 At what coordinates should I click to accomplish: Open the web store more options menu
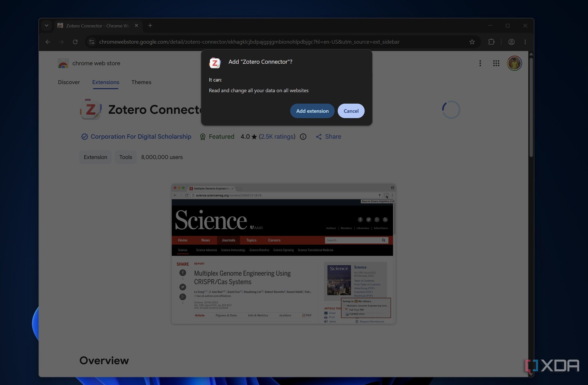pos(480,63)
